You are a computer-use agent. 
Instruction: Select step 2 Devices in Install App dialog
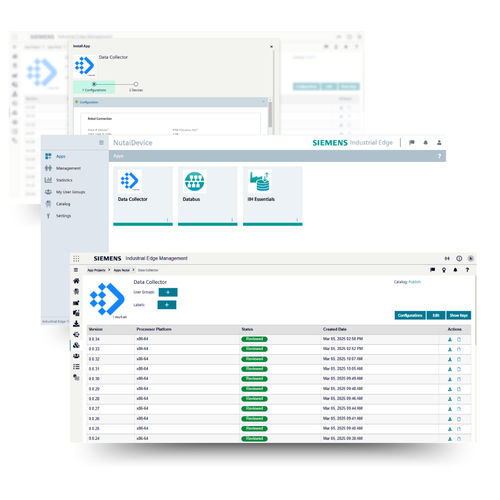(x=136, y=87)
